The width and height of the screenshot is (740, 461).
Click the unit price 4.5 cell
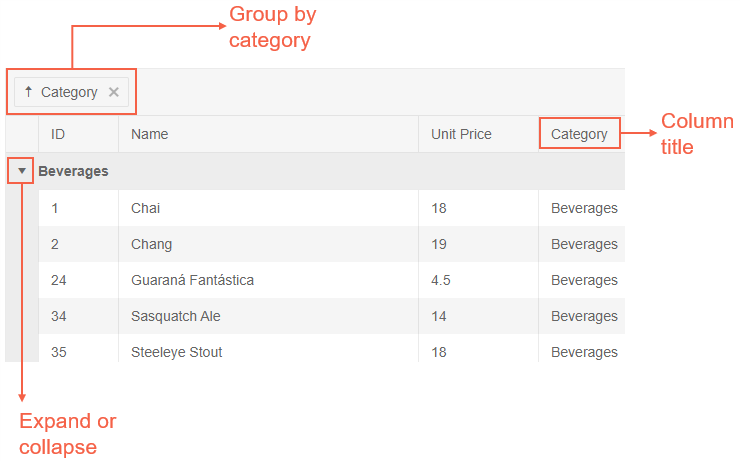click(x=441, y=280)
